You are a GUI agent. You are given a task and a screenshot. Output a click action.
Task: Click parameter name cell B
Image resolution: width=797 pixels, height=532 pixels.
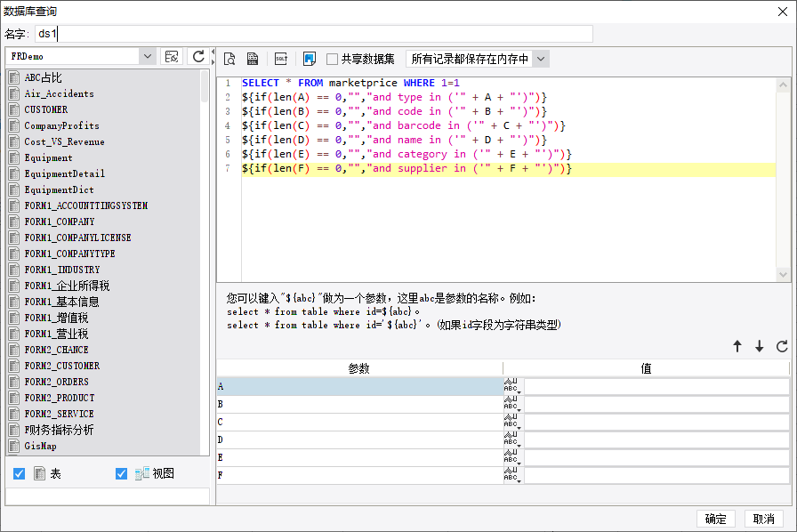(360, 404)
